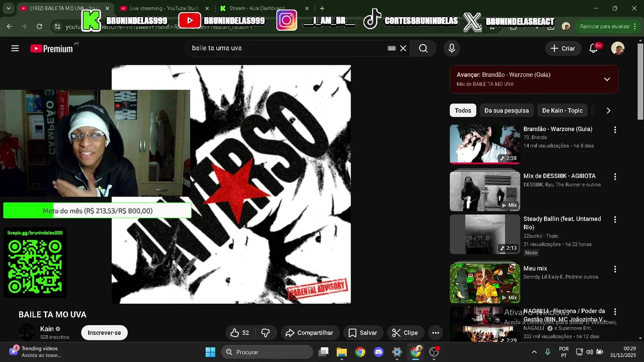Screen dimensions: 644x362
Task: Open Task View on taskbar
Action: [x=324, y=352]
